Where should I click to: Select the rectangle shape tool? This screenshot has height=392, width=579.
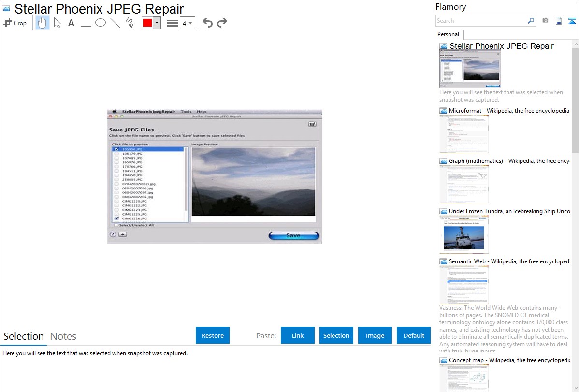pos(86,23)
